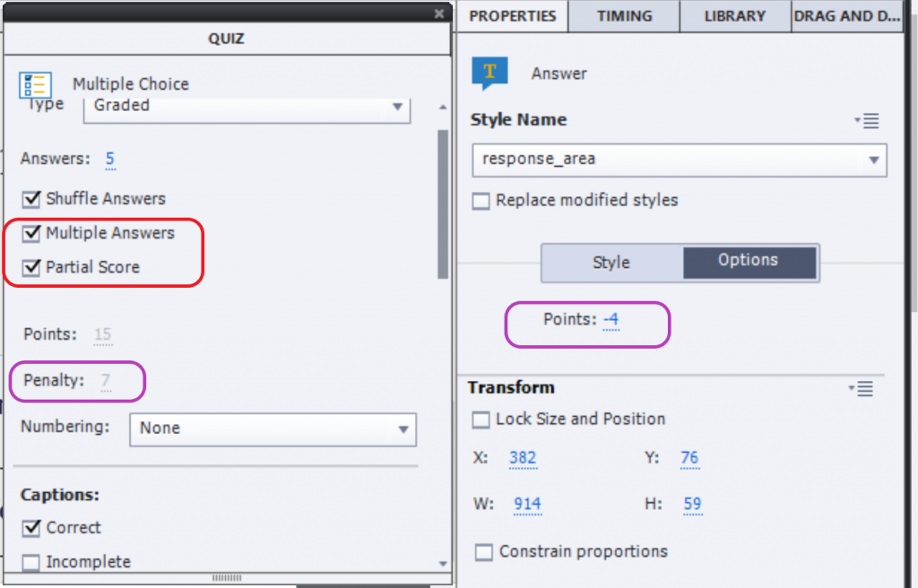Viewport: 918px width, 588px height.
Task: Enable Lock Size and Position
Action: pos(481,419)
